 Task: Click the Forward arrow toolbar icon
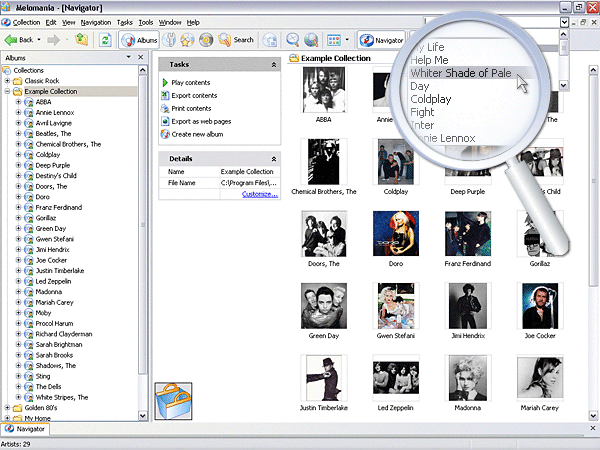coord(54,40)
